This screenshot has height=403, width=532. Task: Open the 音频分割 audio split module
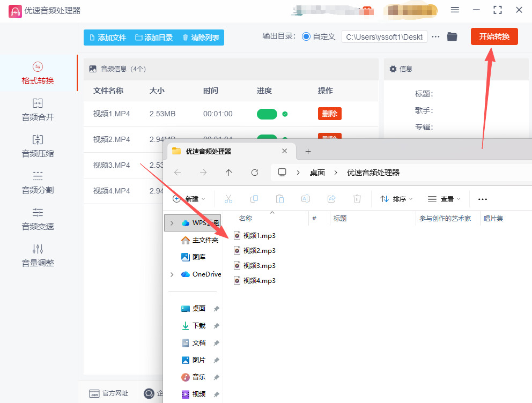point(38,182)
